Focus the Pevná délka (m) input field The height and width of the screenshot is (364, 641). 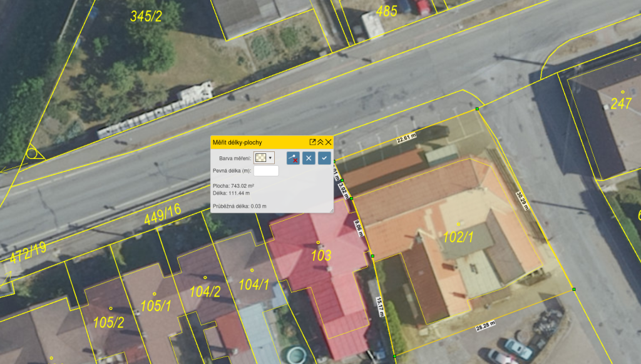[266, 171]
